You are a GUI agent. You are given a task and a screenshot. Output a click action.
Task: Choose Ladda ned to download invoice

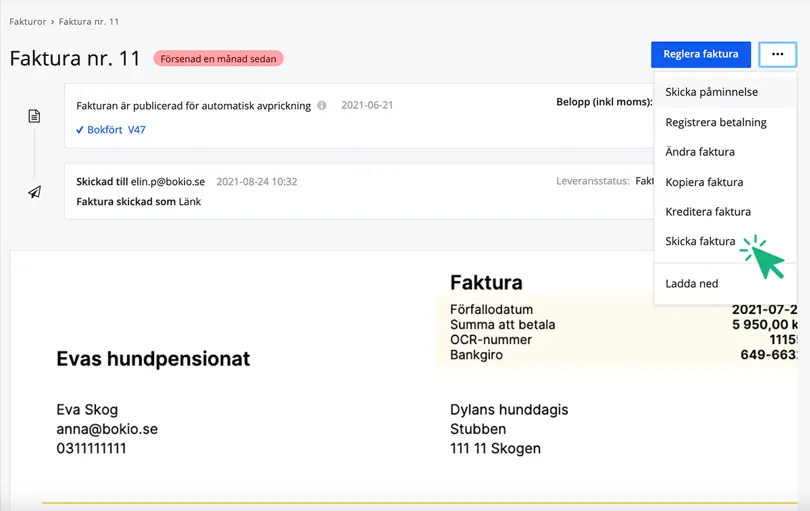(692, 284)
